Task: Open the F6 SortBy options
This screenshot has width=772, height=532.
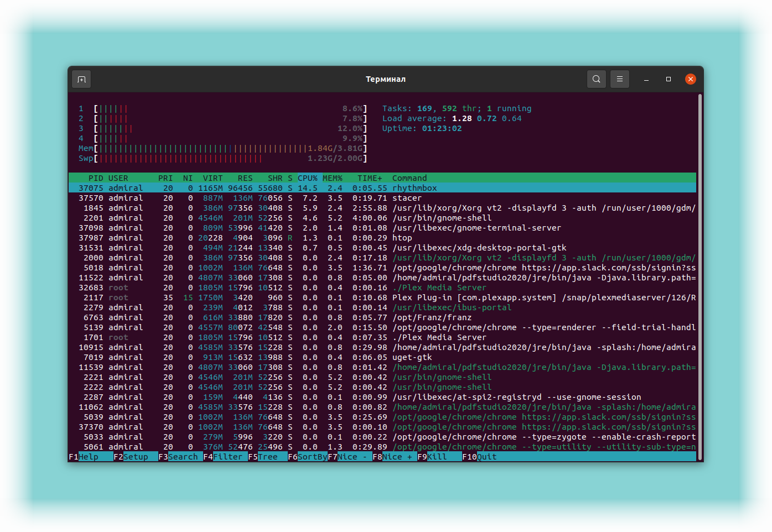Action: 308,457
